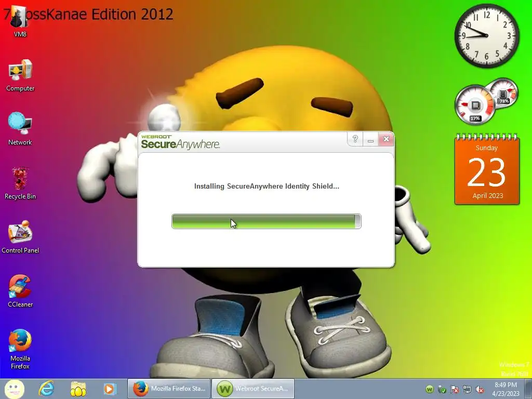The height and width of the screenshot is (399, 532).
Task: Open the taskbar clock showing 8:49 PM
Action: pyautogui.click(x=506, y=389)
